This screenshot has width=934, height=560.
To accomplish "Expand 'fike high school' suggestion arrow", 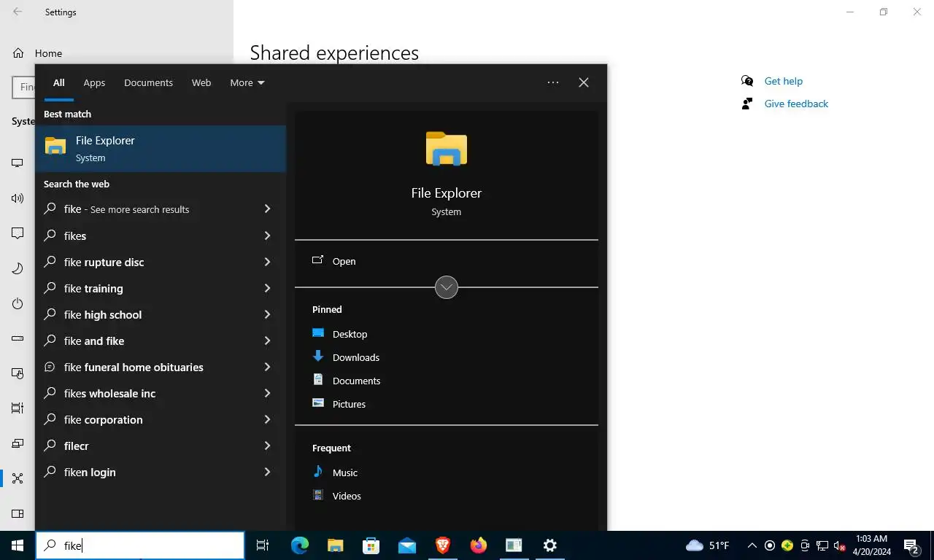I will [x=267, y=314].
